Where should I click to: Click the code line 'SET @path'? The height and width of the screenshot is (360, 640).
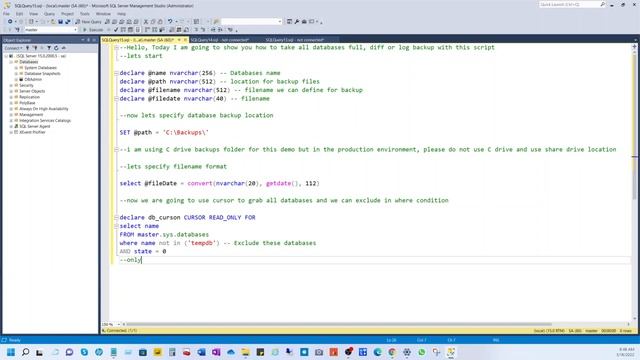[164, 132]
